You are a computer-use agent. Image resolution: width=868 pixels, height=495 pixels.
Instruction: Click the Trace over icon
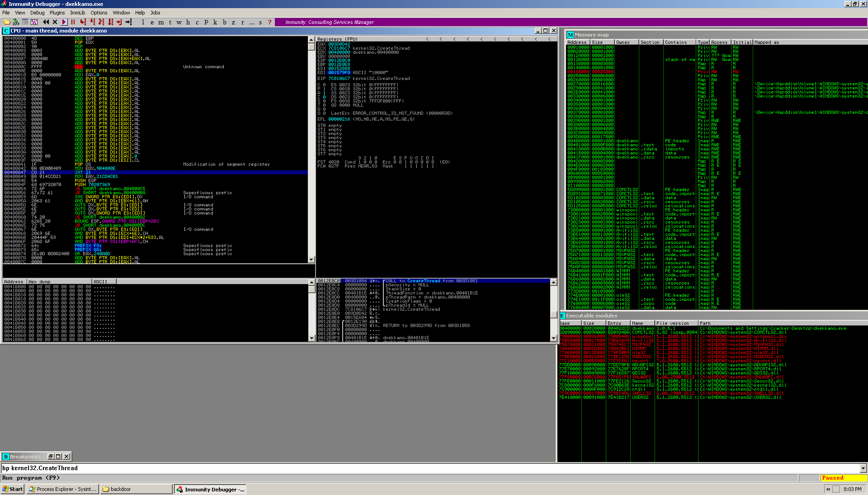click(x=110, y=22)
